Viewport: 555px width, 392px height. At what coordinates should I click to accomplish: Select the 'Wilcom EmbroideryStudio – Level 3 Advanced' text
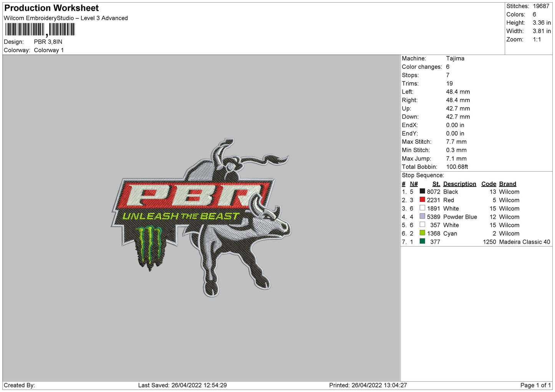(66, 18)
